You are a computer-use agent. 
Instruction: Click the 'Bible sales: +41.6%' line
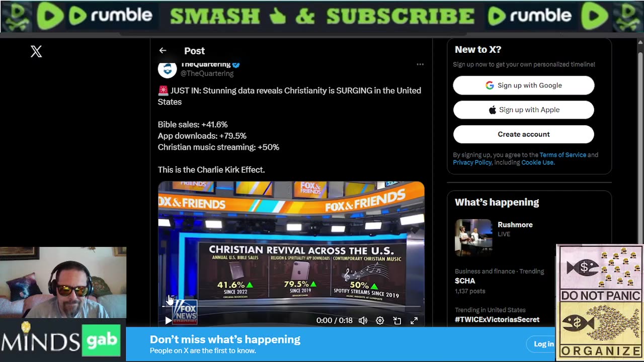tap(193, 125)
